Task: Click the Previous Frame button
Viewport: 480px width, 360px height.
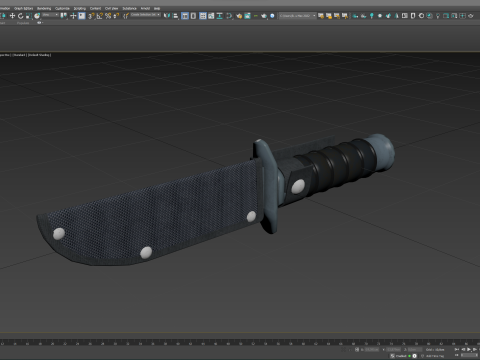Action: pos(463,350)
